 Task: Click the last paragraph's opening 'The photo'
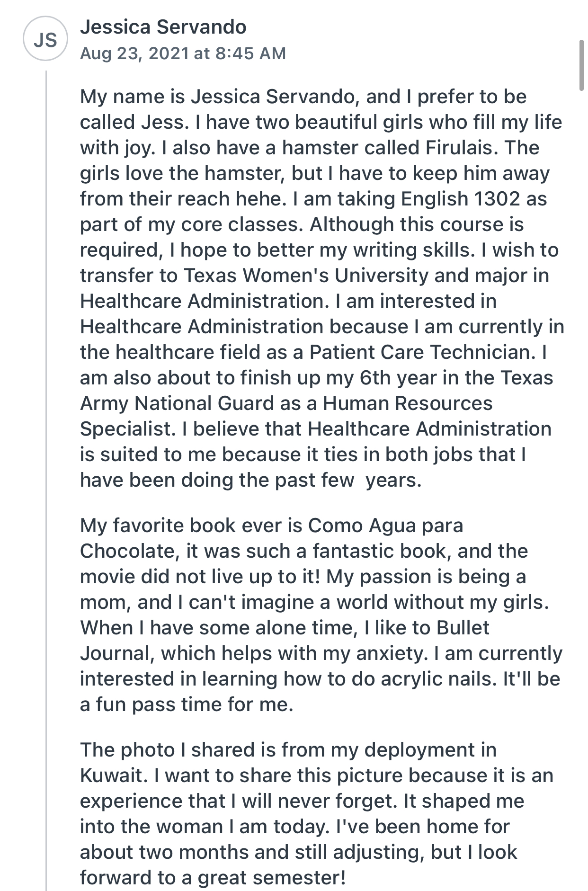click(x=127, y=750)
